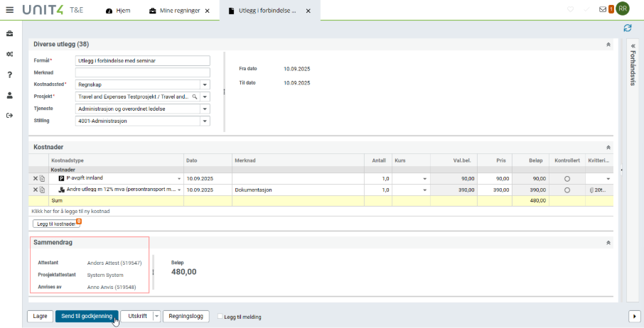Click the Lagre button
The width and height of the screenshot is (644, 328).
pos(40,316)
